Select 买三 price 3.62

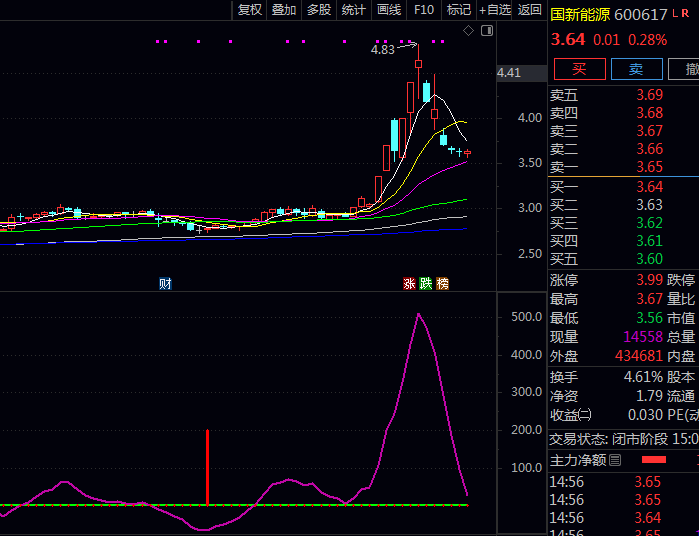pos(650,223)
